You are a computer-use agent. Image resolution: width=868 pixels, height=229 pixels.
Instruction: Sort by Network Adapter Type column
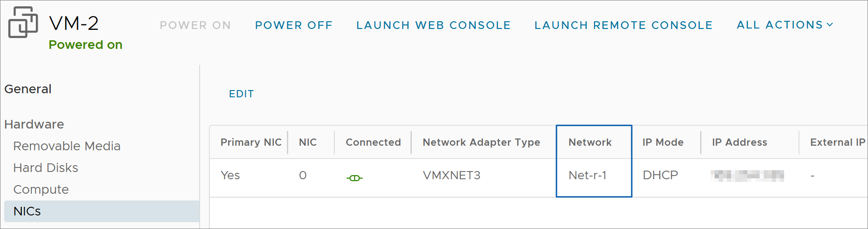pyautogui.click(x=481, y=142)
